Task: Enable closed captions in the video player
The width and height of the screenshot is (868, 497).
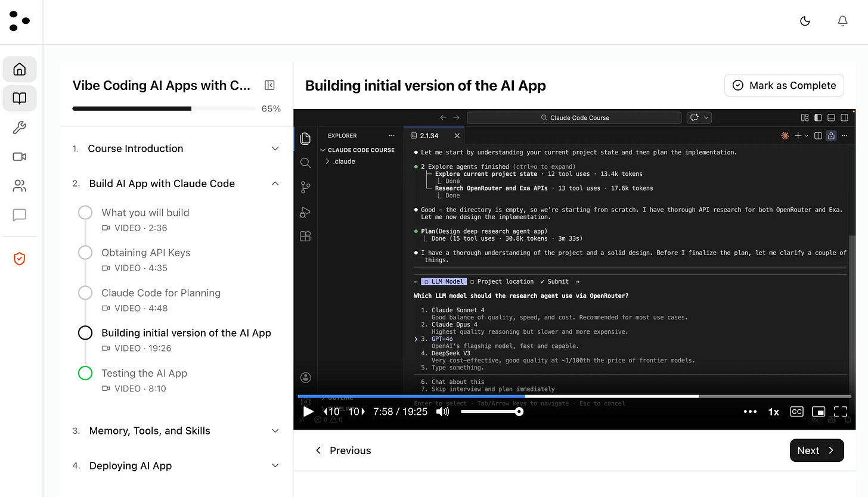Action: point(796,411)
